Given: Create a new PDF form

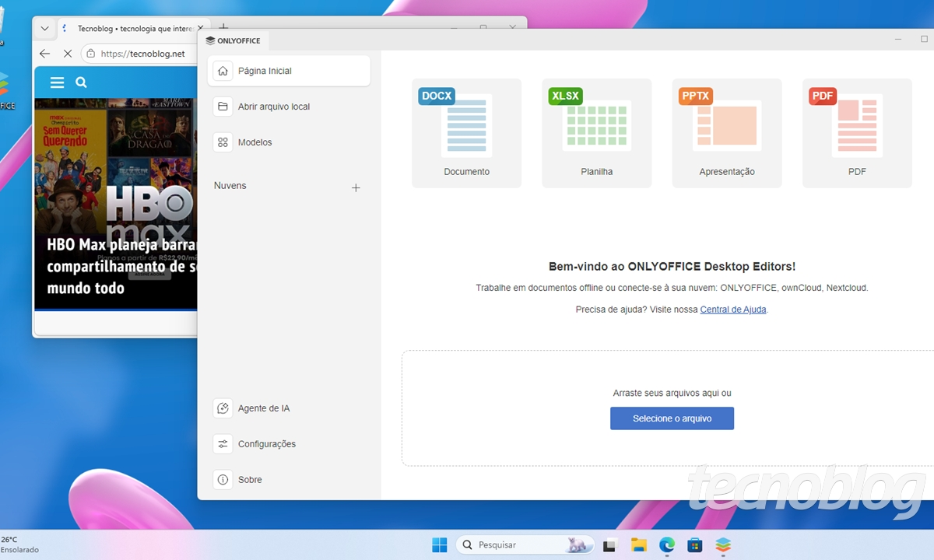Looking at the screenshot, I should point(856,133).
